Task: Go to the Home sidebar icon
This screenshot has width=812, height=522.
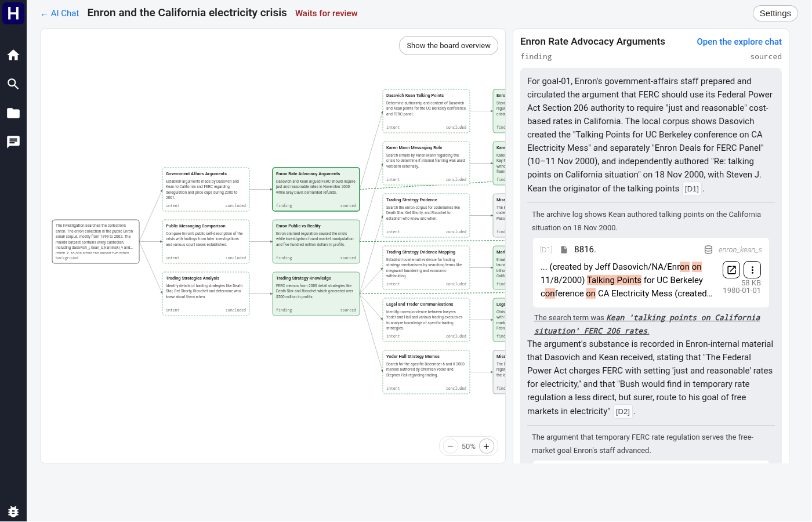Action: pos(13,55)
